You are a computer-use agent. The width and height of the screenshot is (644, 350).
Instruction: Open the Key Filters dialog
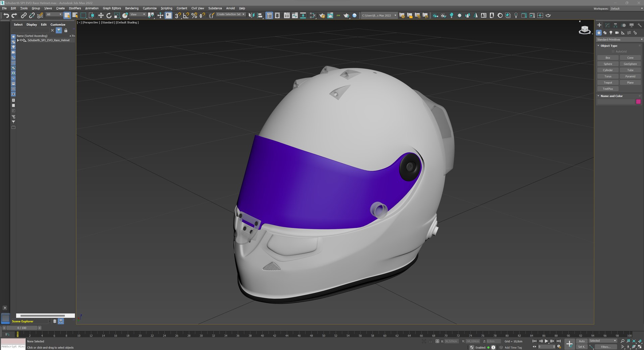tap(606, 347)
